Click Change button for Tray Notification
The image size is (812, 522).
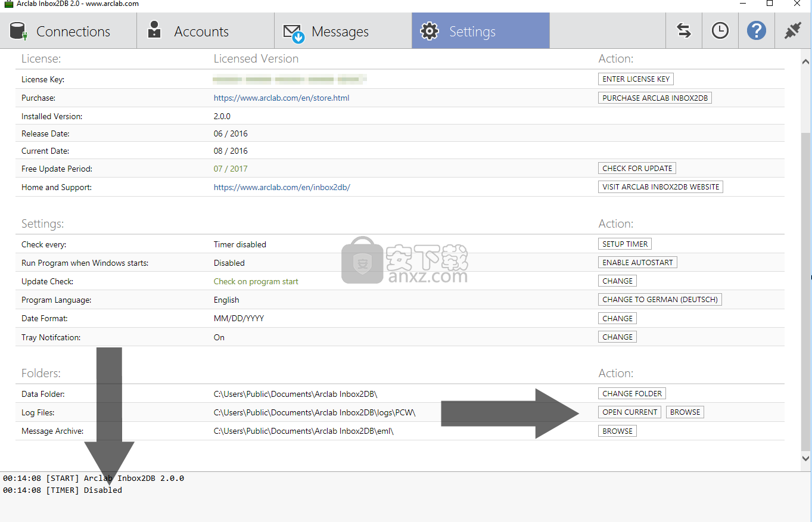click(x=617, y=337)
